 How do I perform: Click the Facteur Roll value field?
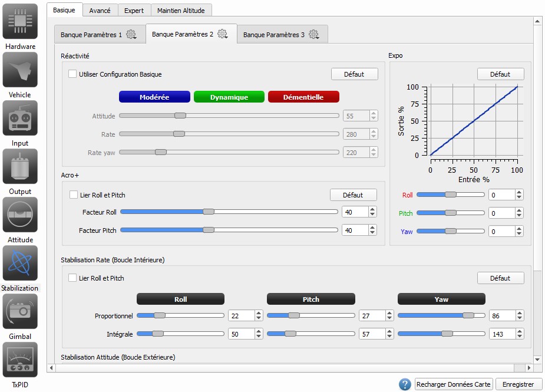tap(355, 212)
